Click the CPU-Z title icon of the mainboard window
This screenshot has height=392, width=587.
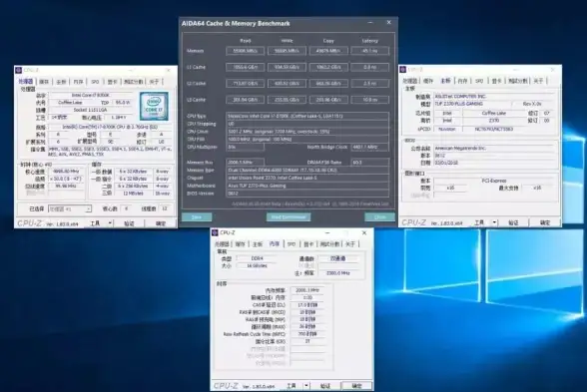pyautogui.click(x=403, y=69)
